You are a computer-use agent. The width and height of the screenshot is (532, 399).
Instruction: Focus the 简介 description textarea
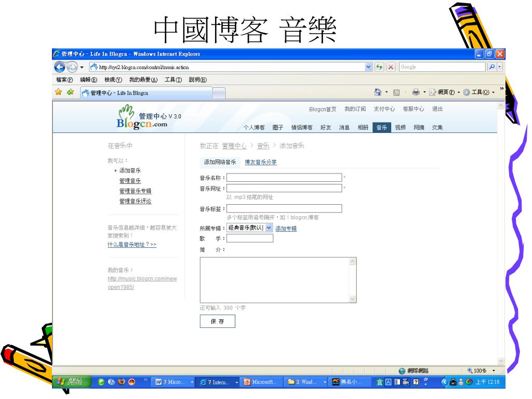pyautogui.click(x=278, y=280)
